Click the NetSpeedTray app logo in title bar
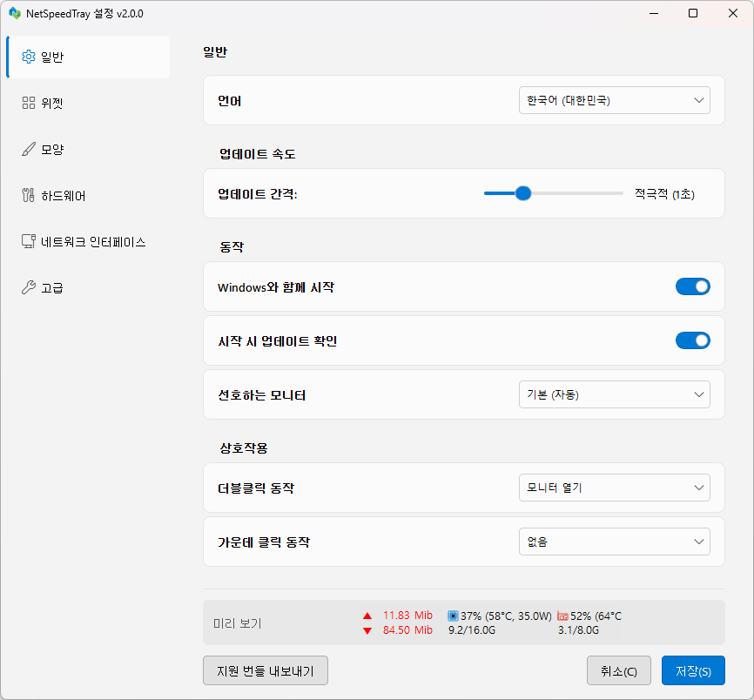This screenshot has height=700, width=754. [x=15, y=13]
